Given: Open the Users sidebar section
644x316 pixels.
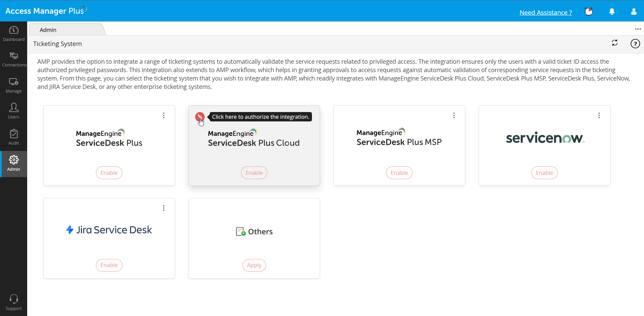Looking at the screenshot, I should [x=13, y=111].
